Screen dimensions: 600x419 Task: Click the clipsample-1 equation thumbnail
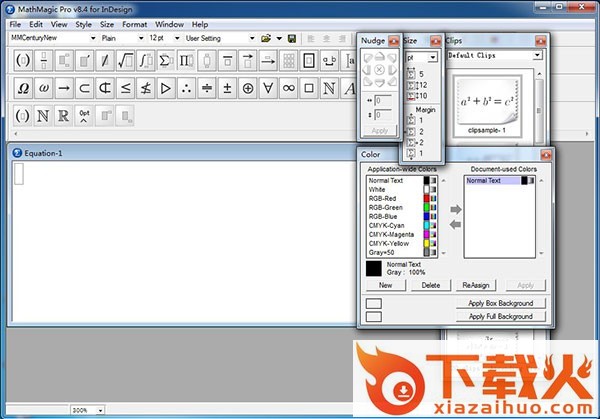[487, 106]
